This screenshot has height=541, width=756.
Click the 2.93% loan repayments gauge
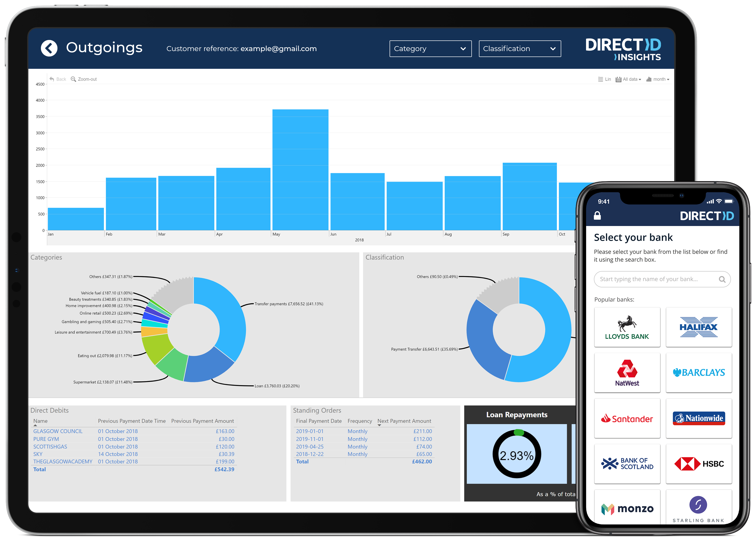click(x=517, y=454)
